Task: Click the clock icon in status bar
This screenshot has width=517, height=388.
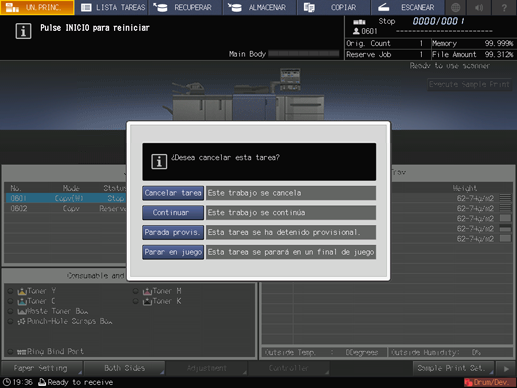Action: pos(7,382)
